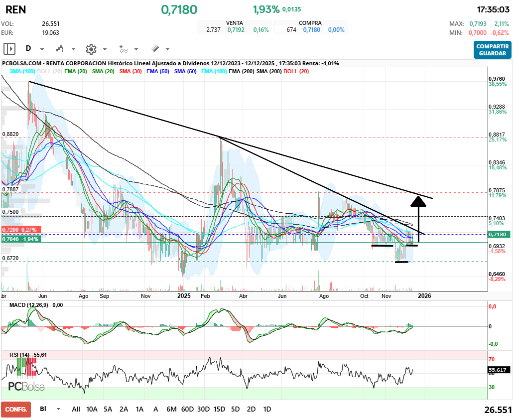519x420 pixels.
Task: Toggle the greyed-out BOLL (20) indicator
Action: point(50,72)
